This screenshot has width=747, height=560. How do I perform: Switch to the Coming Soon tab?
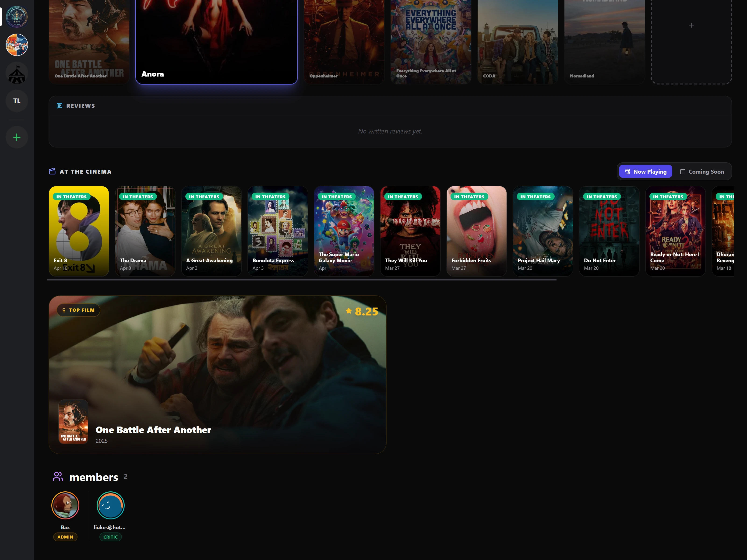point(702,171)
